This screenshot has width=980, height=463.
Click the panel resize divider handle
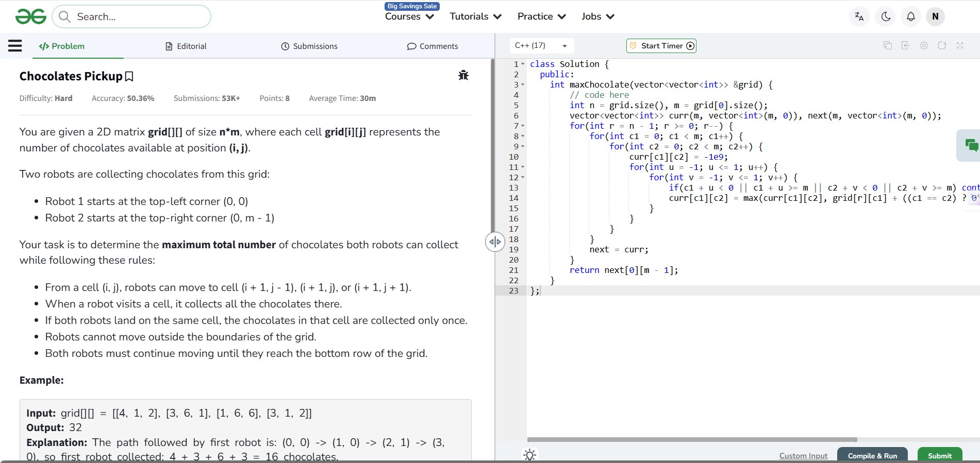pyautogui.click(x=495, y=242)
